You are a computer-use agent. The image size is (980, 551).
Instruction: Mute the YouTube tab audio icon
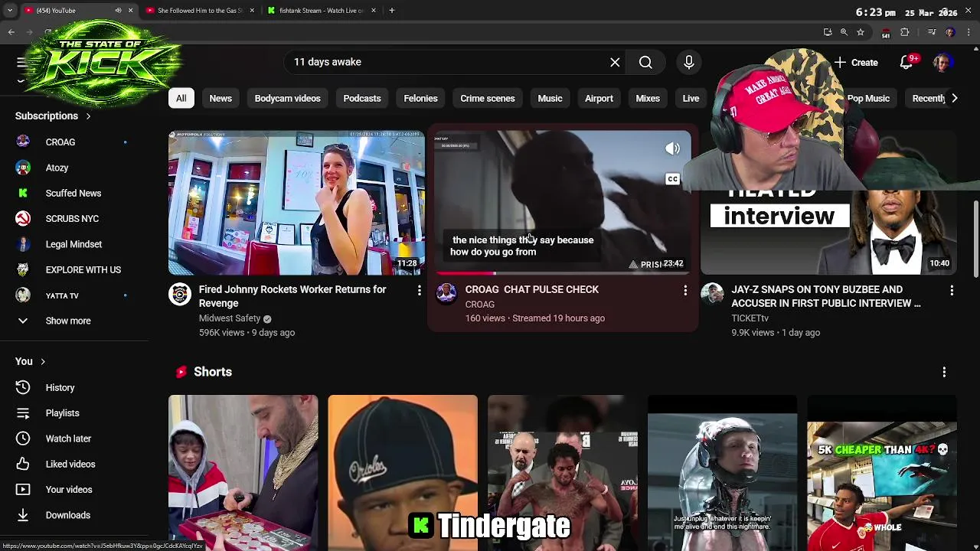coord(118,11)
